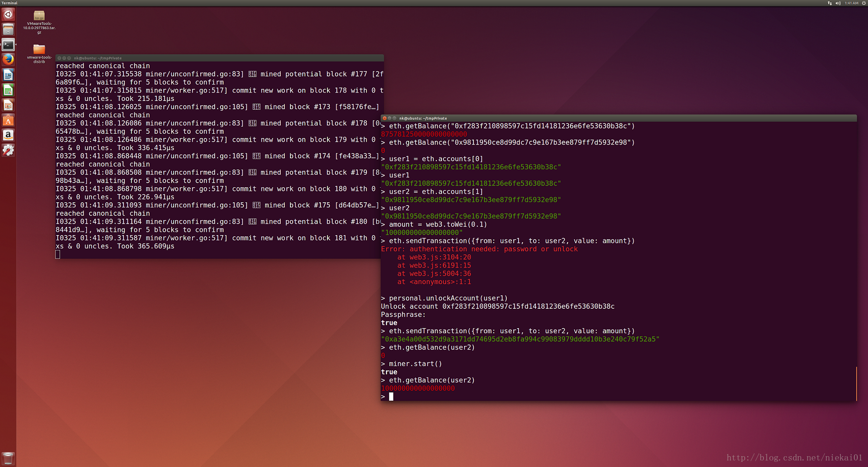868x467 pixels.
Task: Click the 'user1 = eth.accounts[0]' line
Action: click(x=432, y=159)
